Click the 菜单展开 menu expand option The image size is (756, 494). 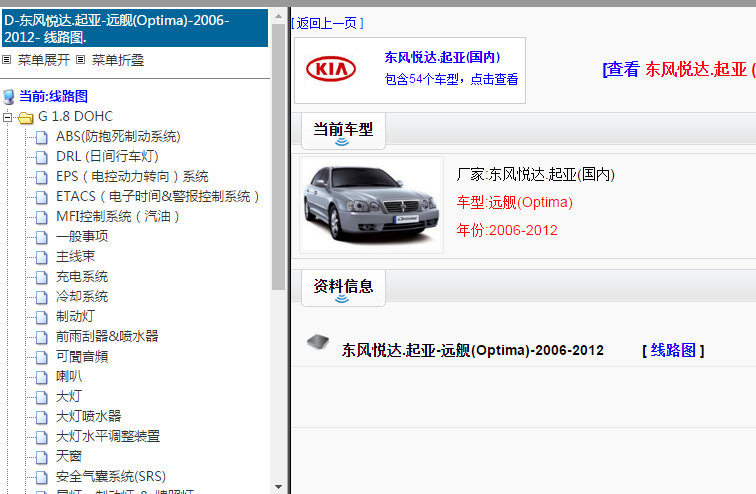point(44,60)
